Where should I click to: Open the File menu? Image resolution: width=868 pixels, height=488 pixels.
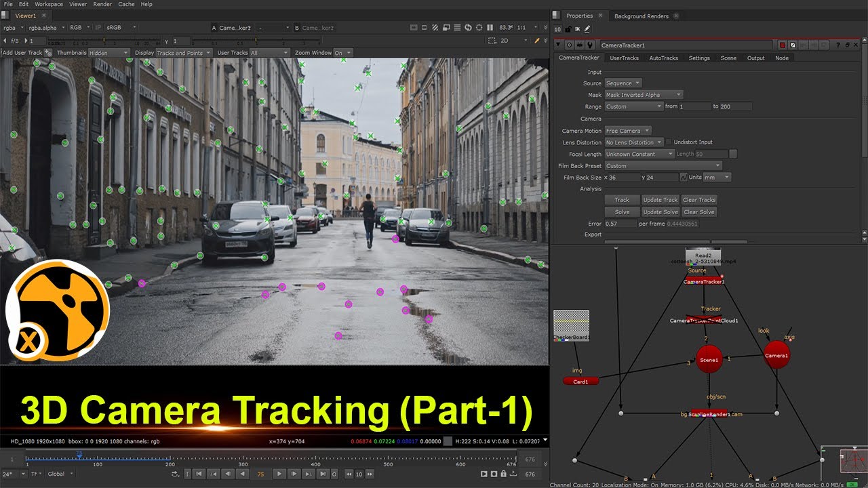tap(8, 4)
